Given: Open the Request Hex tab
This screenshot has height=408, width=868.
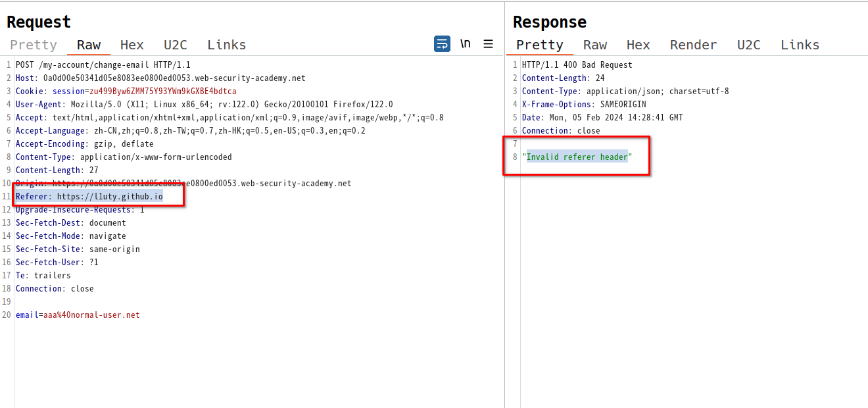Looking at the screenshot, I should tap(132, 45).
